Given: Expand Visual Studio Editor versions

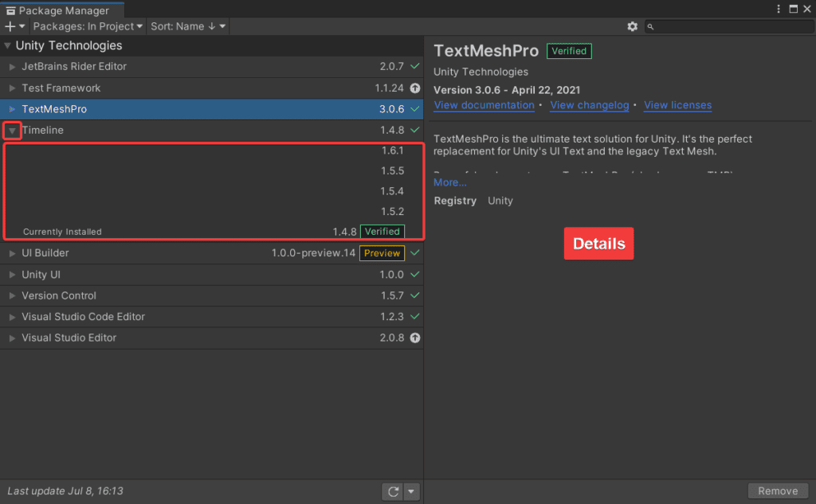Looking at the screenshot, I should point(12,338).
